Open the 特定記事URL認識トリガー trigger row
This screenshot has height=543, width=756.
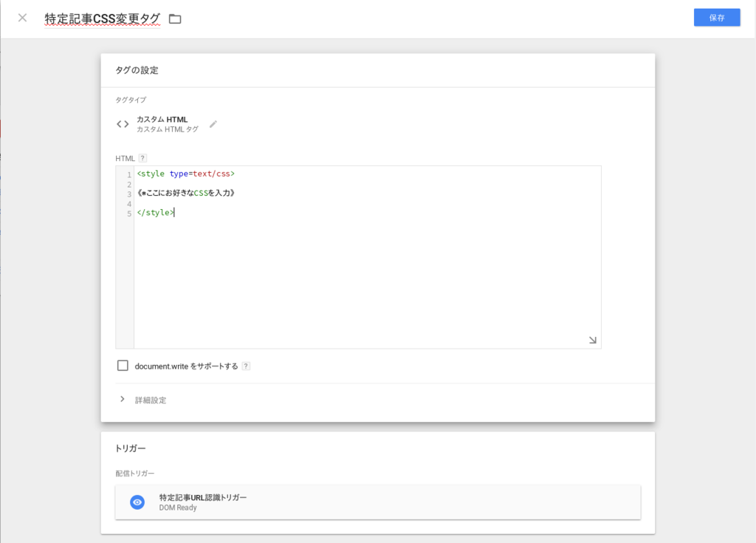[x=377, y=502]
